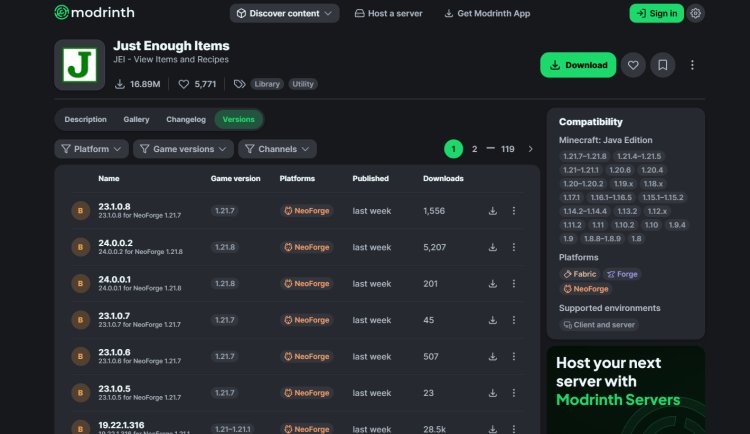This screenshot has width=750, height=434.
Task: Click the green Download button
Action: click(578, 65)
